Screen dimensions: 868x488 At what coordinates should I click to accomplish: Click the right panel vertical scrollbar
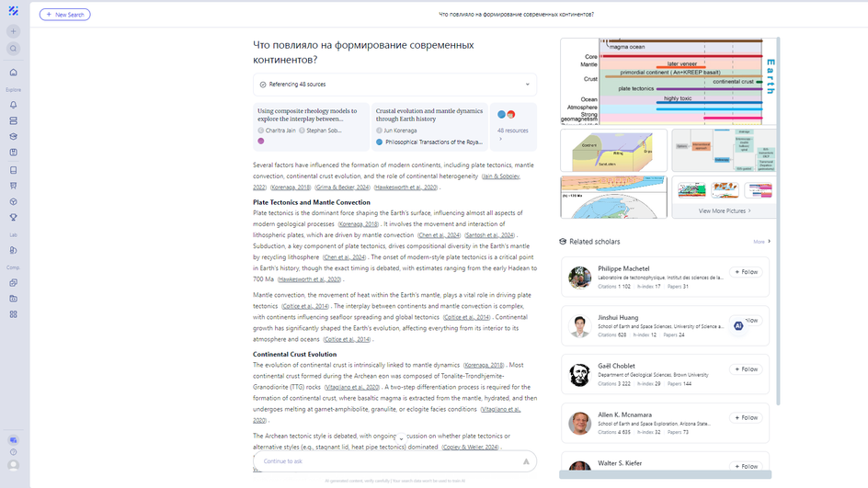point(778,221)
